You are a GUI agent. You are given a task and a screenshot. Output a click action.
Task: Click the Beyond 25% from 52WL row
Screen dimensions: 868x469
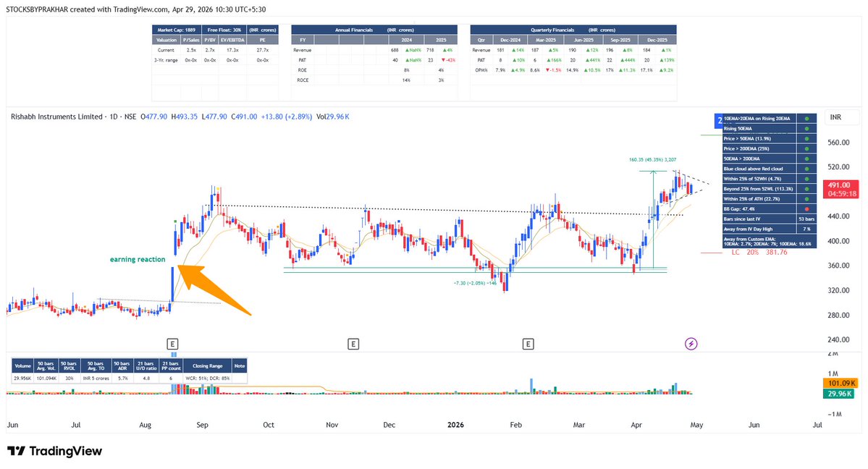coord(770,189)
